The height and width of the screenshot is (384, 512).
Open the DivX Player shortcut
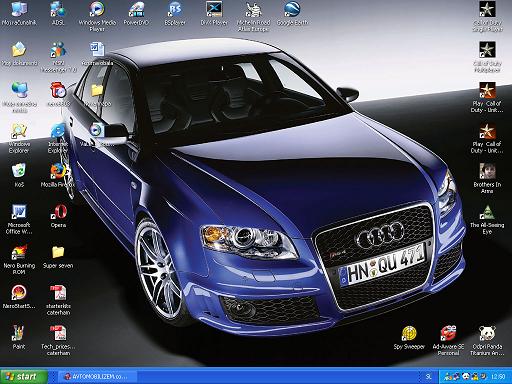click(x=214, y=14)
